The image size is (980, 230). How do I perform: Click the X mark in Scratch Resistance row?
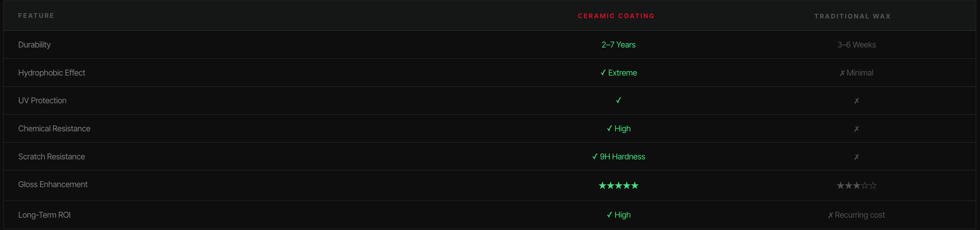pos(856,157)
